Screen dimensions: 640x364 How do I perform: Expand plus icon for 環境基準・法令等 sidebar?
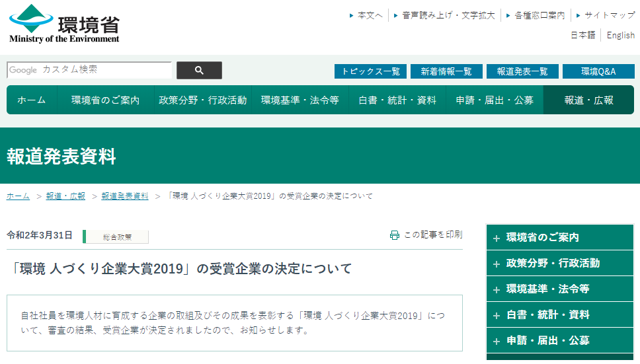pyautogui.click(x=497, y=290)
